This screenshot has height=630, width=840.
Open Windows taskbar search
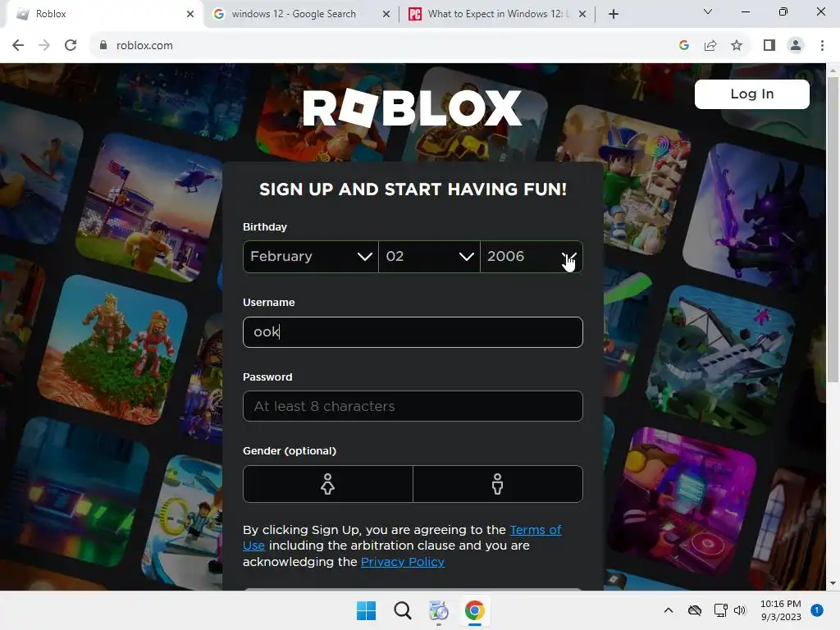pyautogui.click(x=402, y=610)
